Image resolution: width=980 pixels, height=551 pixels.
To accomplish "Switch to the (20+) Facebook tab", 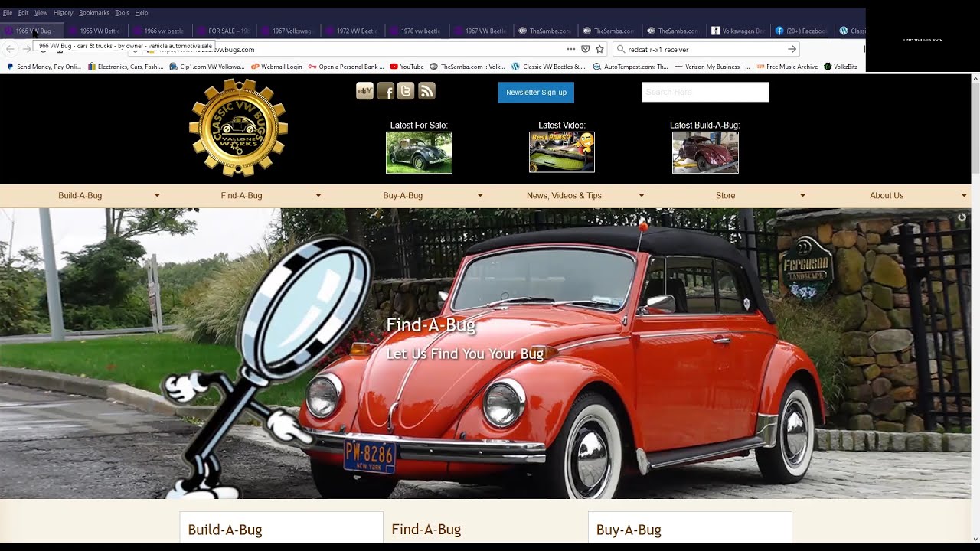I will [x=802, y=31].
